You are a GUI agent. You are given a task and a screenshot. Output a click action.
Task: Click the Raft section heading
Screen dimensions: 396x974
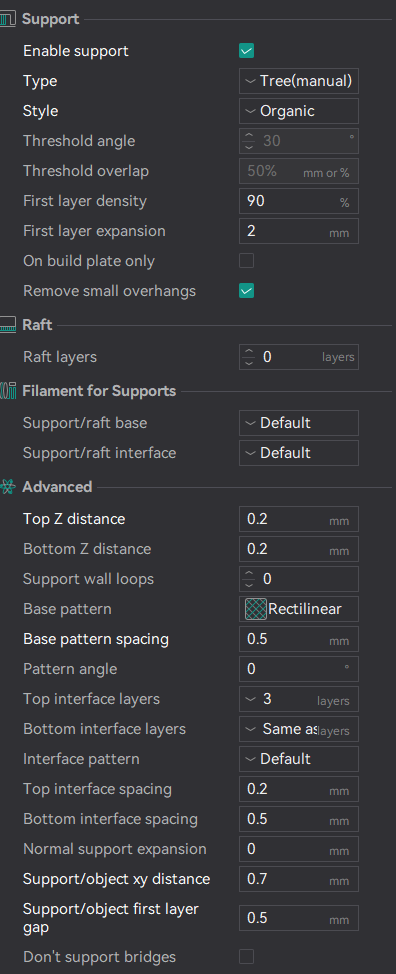coord(37,325)
